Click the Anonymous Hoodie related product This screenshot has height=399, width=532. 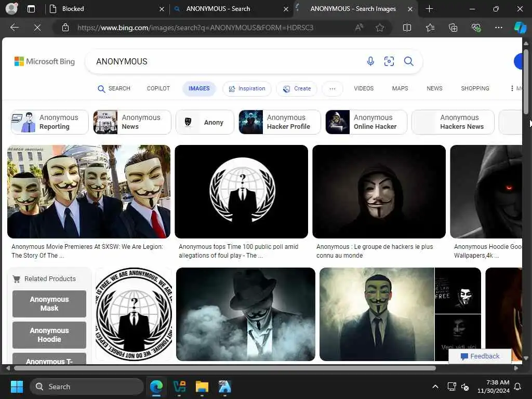49,335
